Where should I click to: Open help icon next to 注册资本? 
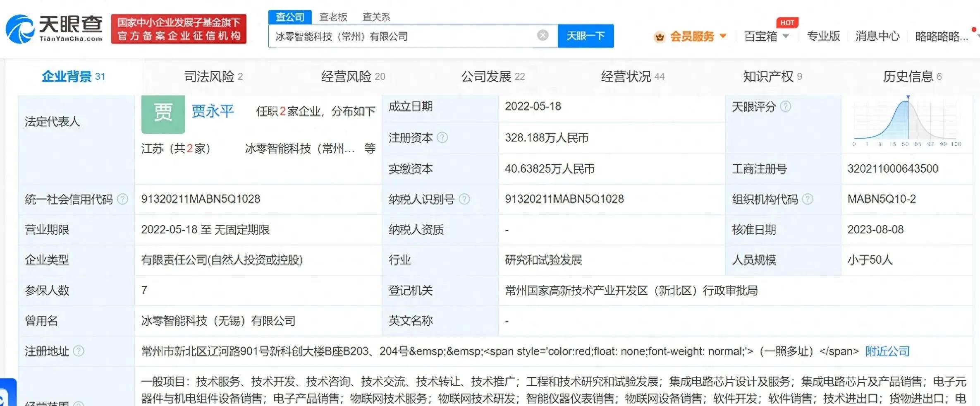[442, 137]
